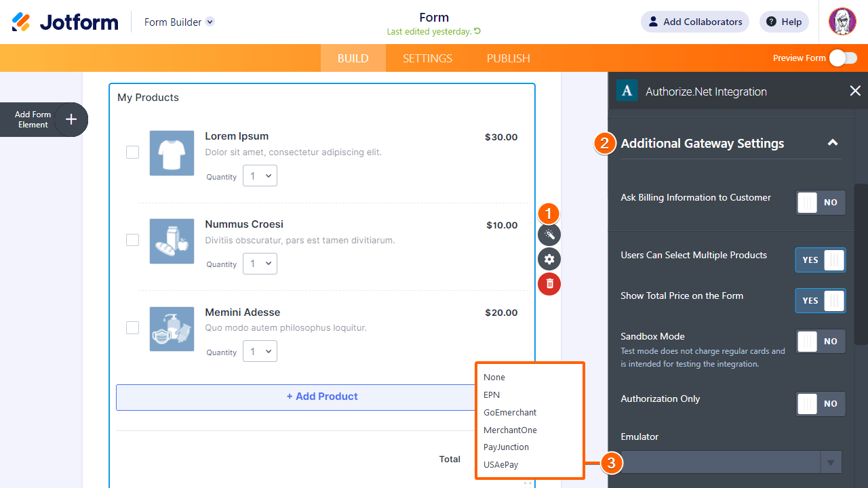This screenshot has width=868, height=488.
Task: Open Lorem Ipsum quantity dropdown
Action: tap(260, 176)
